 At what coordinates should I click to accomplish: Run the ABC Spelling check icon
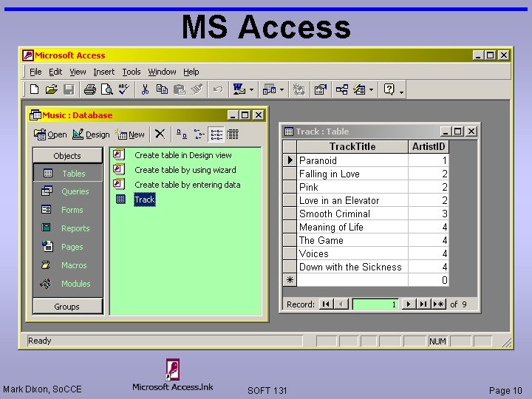click(123, 89)
